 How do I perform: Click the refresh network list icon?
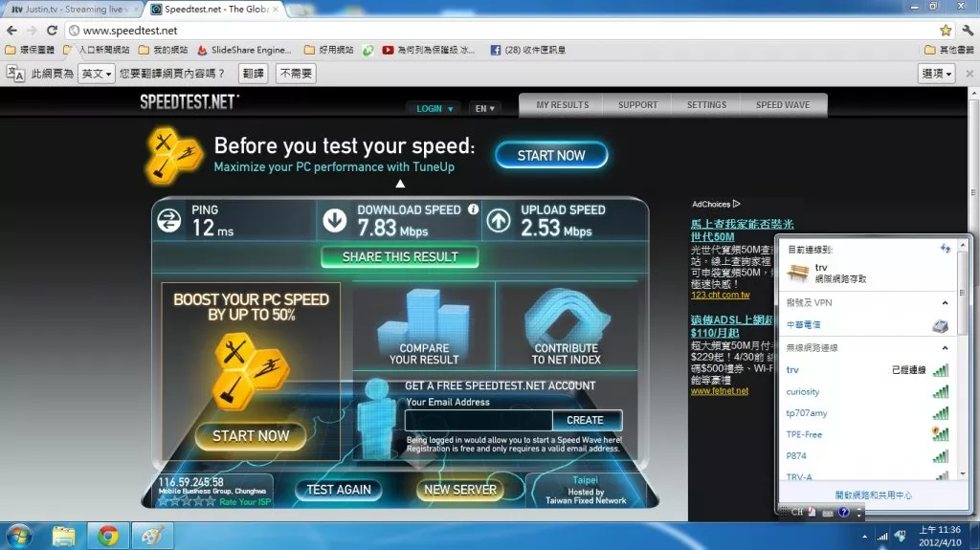tap(945, 249)
